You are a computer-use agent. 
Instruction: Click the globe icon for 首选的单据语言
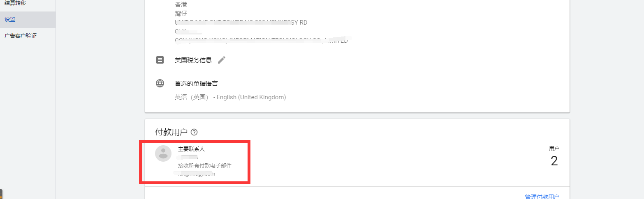160,83
